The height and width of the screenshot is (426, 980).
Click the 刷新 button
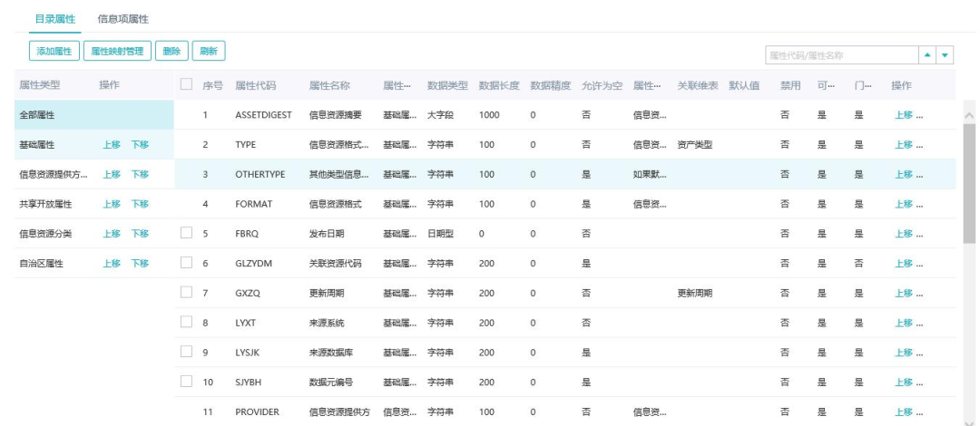(209, 52)
